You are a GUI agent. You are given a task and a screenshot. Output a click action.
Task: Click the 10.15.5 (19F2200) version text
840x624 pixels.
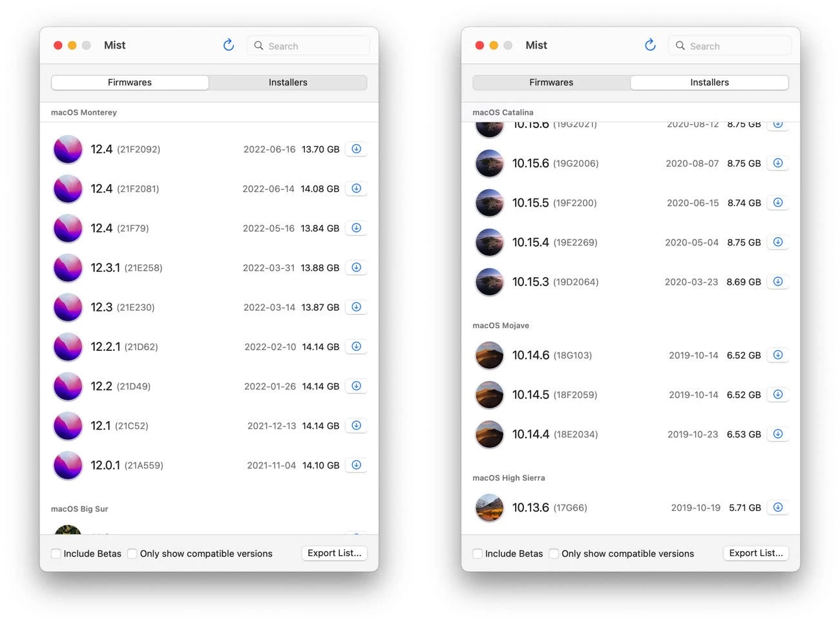[554, 203]
